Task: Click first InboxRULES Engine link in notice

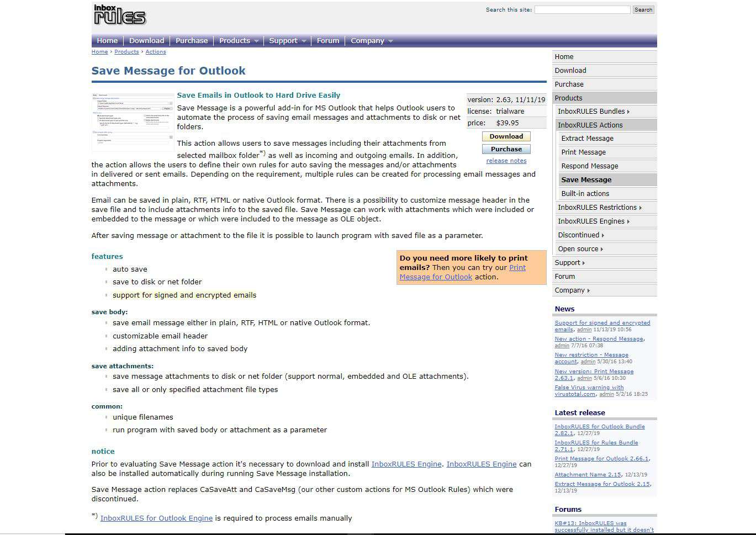Action: [x=406, y=464]
